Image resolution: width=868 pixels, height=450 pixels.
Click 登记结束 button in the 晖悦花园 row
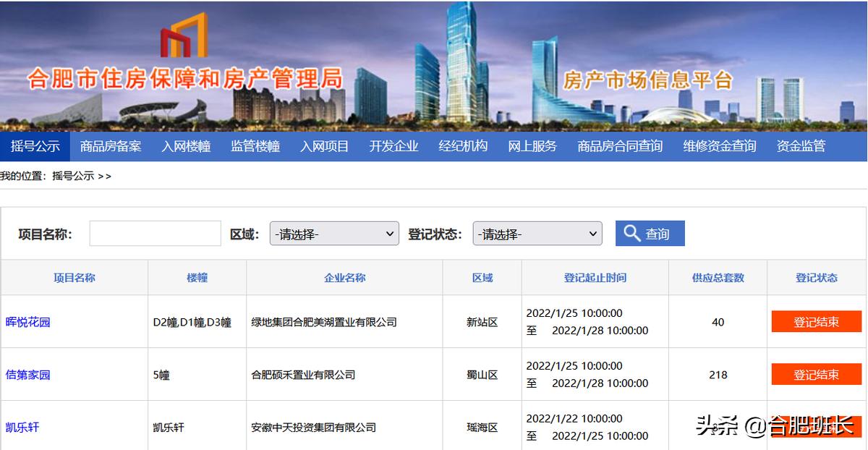point(815,321)
